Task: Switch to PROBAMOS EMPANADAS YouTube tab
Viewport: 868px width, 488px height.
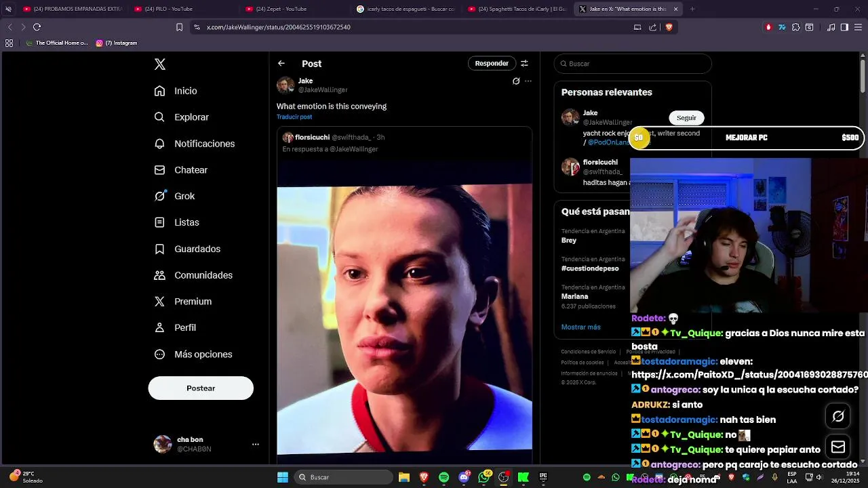Action: tap(72, 9)
